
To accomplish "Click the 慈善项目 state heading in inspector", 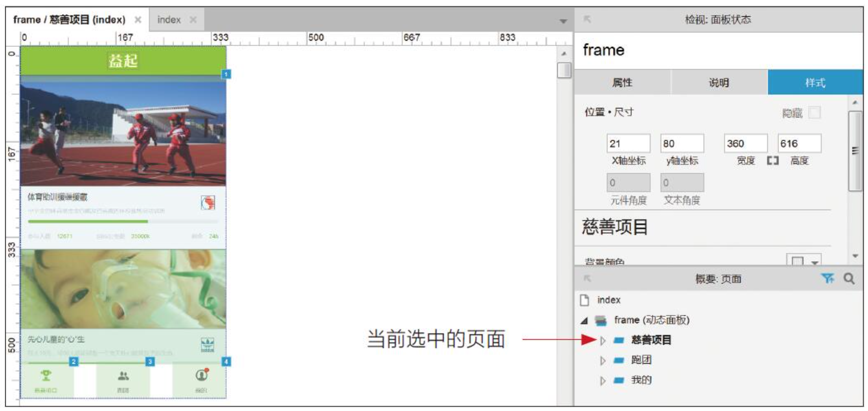I will pos(615,227).
